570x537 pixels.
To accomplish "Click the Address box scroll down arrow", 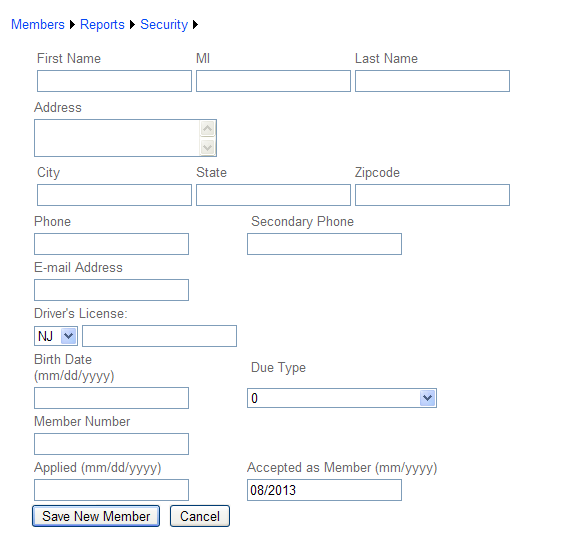I will click(x=208, y=147).
